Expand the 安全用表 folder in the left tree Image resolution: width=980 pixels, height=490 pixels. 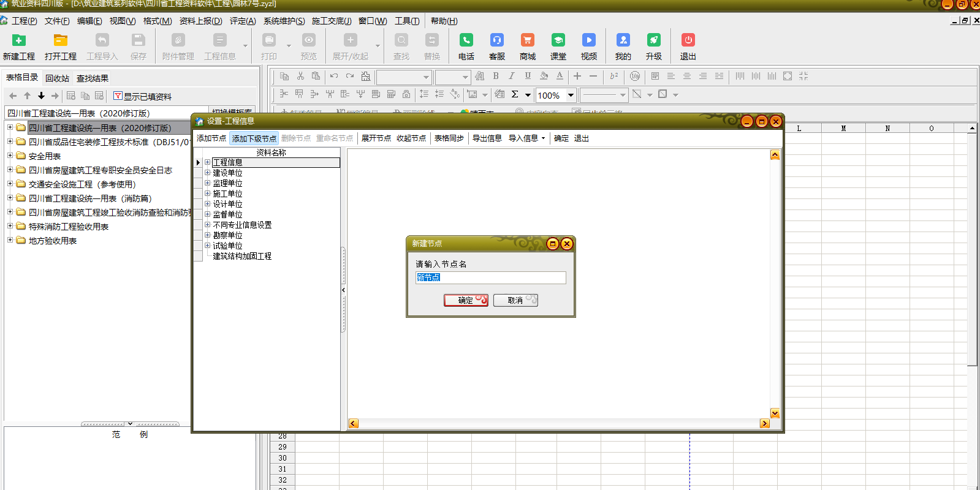point(10,156)
